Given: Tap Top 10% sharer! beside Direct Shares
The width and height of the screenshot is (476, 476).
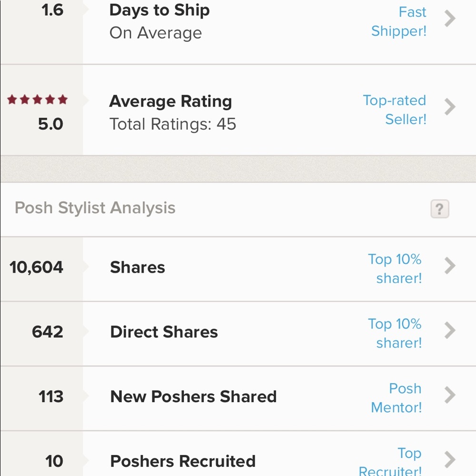Looking at the screenshot, I should point(395,333).
